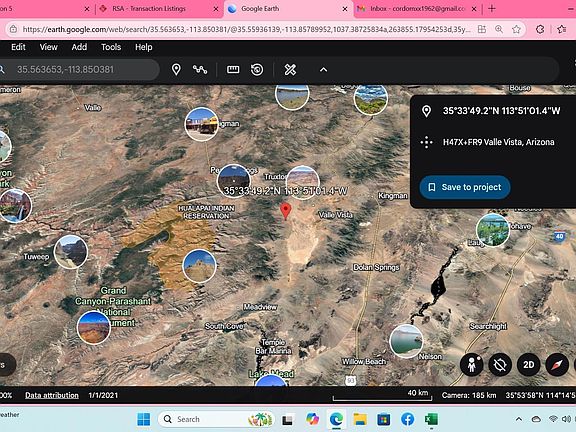Image resolution: width=576 pixels, height=432 pixels.
Task: Click the Pegman Street View icon
Action: pos(472,365)
